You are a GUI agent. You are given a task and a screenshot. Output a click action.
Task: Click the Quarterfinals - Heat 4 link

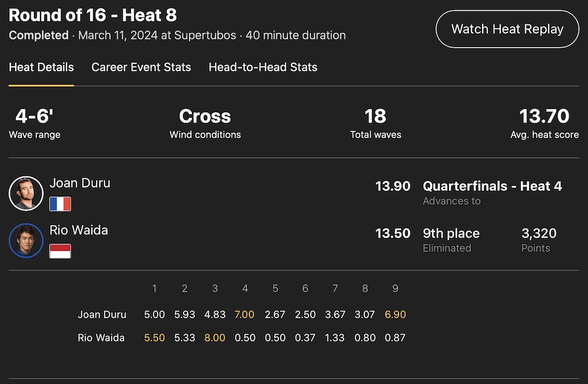tap(492, 186)
